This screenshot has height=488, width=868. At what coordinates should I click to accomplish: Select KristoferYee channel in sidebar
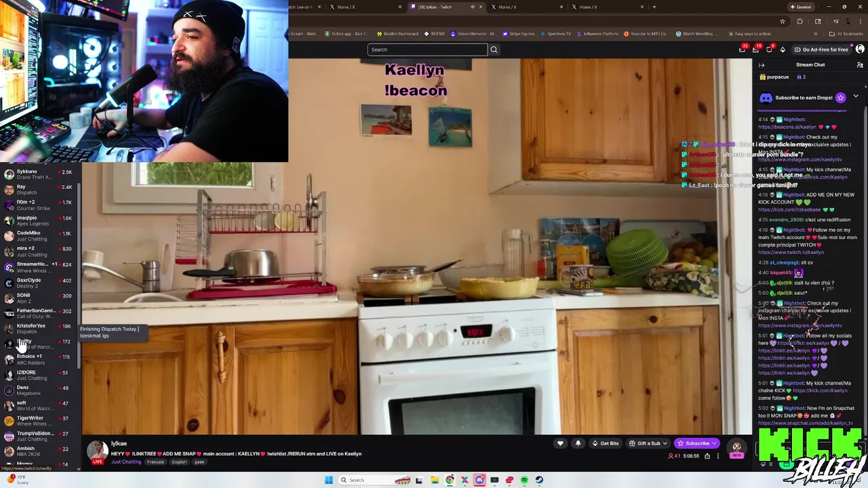39,329
